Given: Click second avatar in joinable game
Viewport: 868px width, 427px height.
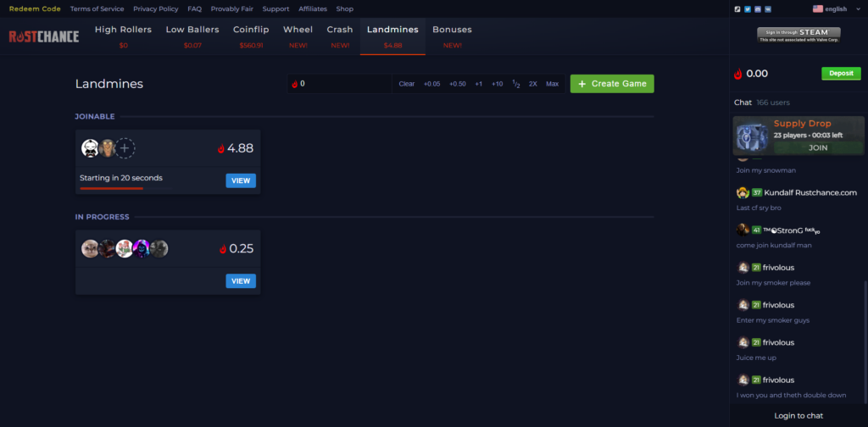Looking at the screenshot, I should (x=107, y=148).
